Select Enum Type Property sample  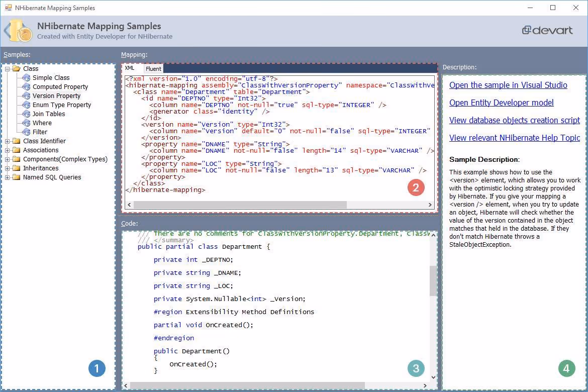pos(61,105)
